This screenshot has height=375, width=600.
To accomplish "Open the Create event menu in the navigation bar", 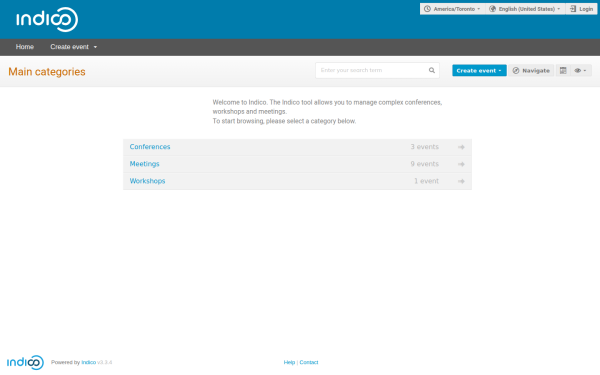I will click(x=73, y=47).
